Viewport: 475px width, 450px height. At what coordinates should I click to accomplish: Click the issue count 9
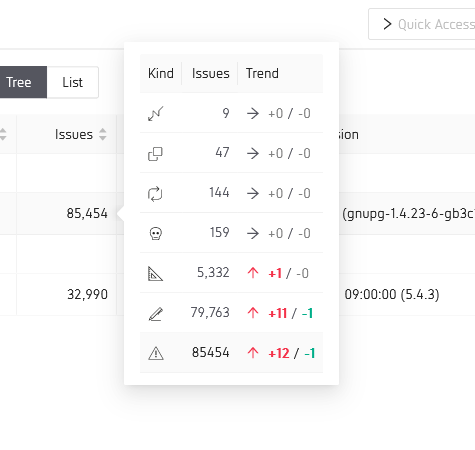pos(226,114)
